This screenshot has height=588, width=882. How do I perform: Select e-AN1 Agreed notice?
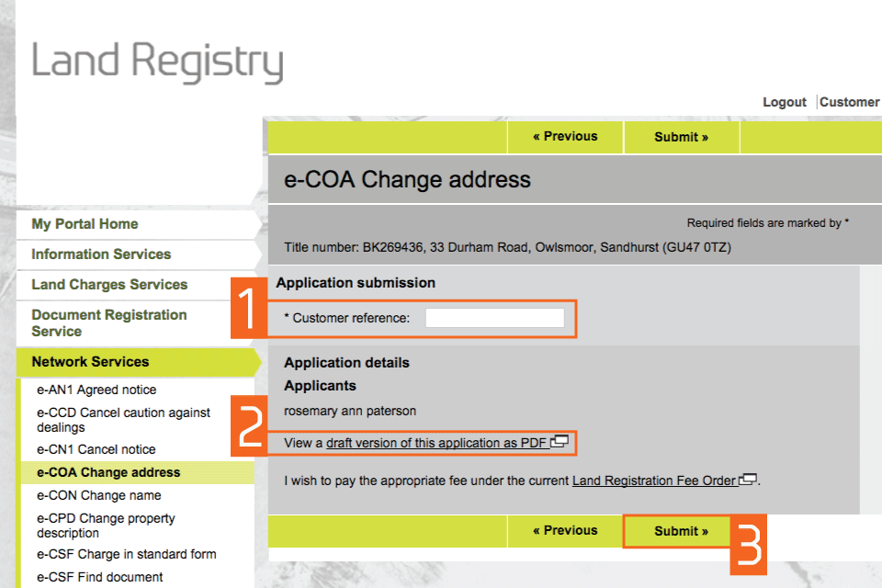tap(96, 390)
